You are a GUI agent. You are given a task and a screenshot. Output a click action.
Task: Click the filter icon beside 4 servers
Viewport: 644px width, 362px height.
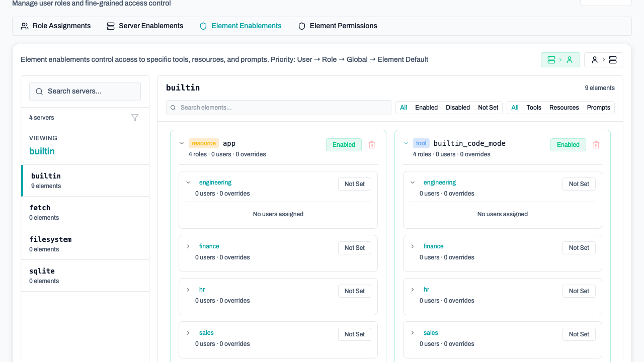[135, 118]
